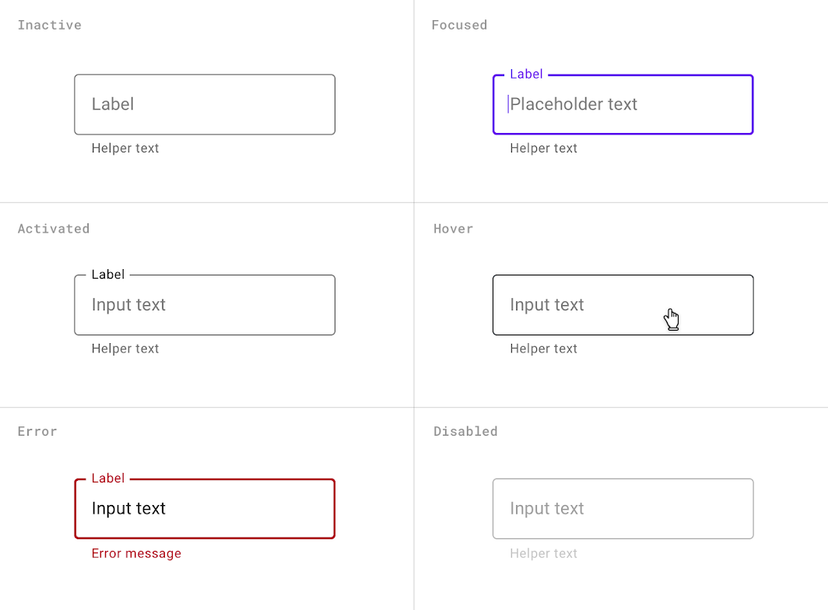Click the Helper text under Inactive field
Viewport: 828px width, 610px height.
point(124,148)
